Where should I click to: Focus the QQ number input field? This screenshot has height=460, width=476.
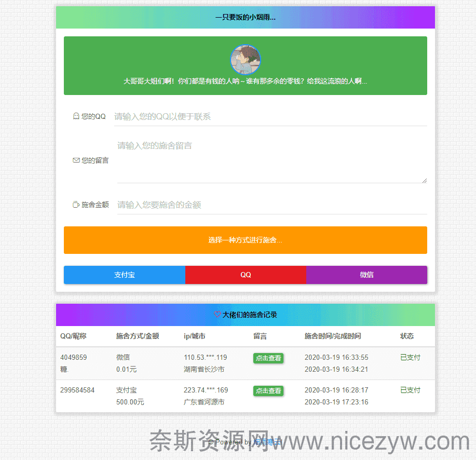click(270, 116)
